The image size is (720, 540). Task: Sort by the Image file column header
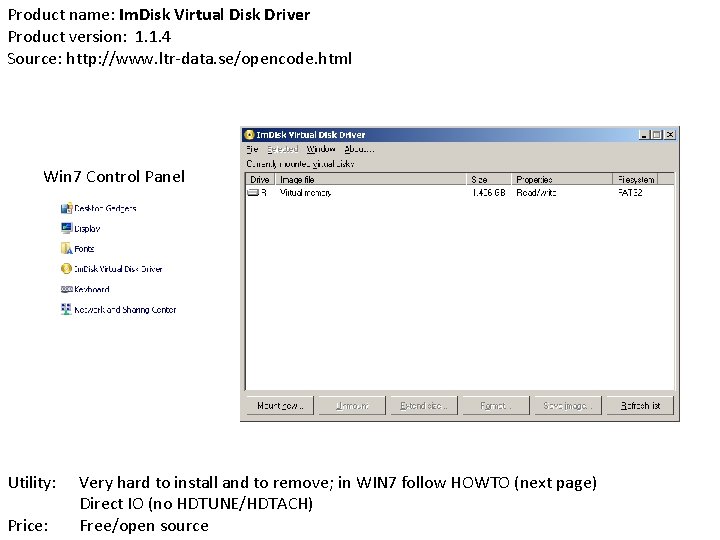click(x=371, y=179)
